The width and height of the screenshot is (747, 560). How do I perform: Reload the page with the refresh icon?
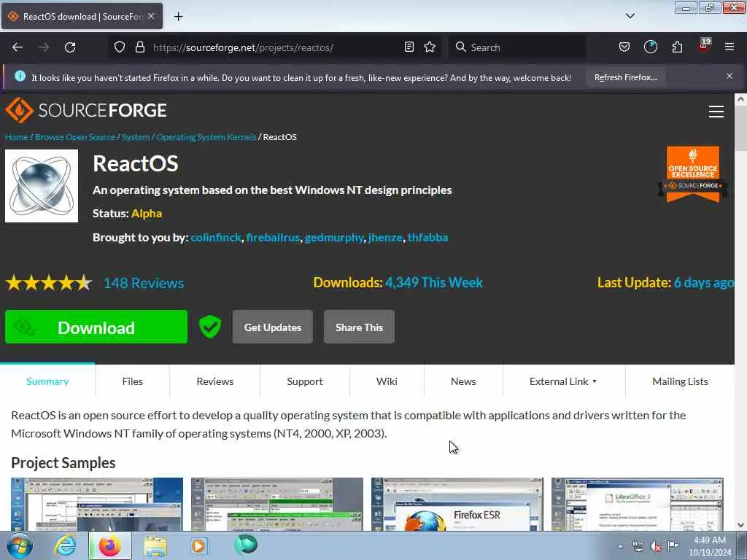(x=70, y=47)
